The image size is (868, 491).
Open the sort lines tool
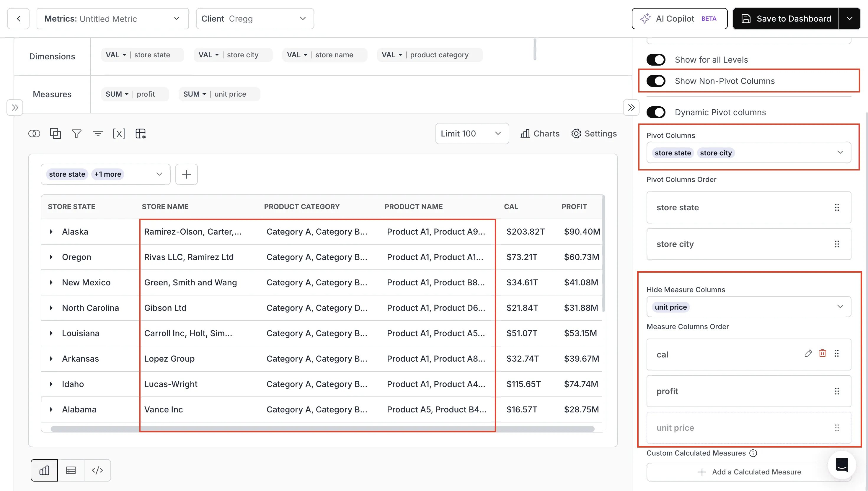(x=98, y=134)
